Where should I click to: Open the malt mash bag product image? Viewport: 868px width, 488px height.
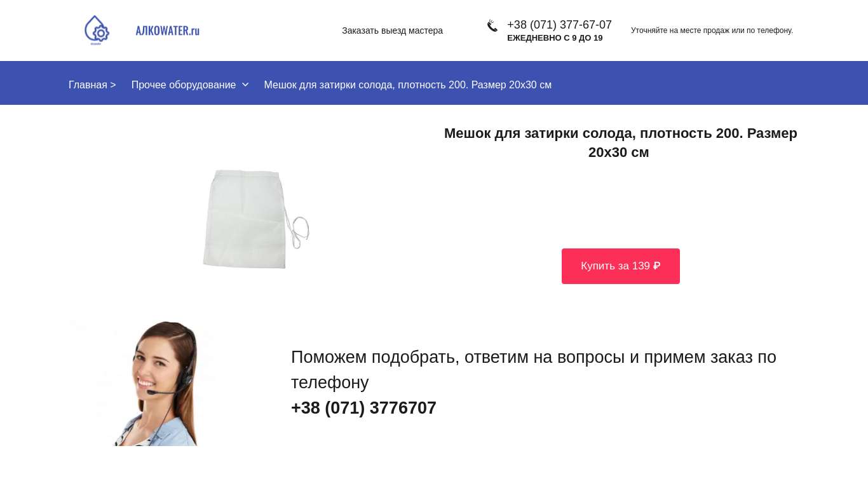pyautogui.click(x=256, y=219)
